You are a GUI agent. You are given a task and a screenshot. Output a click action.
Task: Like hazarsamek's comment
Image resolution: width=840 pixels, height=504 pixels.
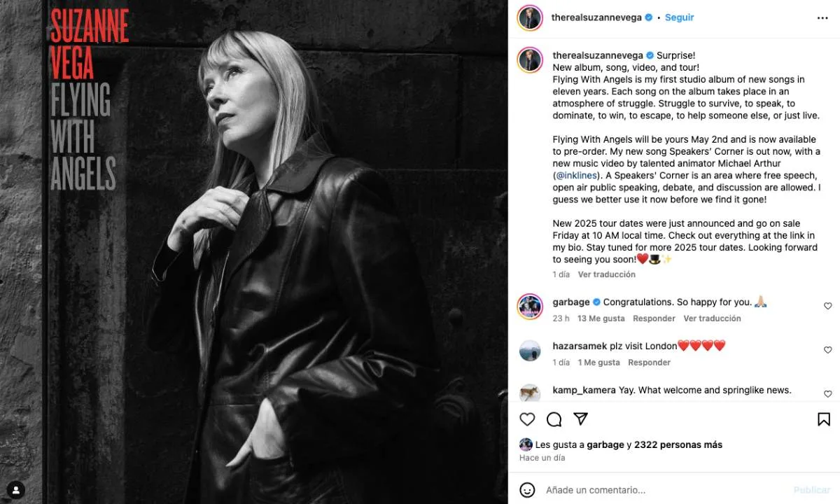coord(827,350)
